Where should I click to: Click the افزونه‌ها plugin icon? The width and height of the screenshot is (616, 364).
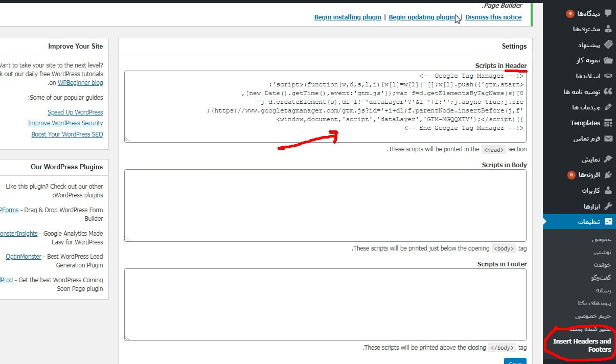[x=608, y=175]
